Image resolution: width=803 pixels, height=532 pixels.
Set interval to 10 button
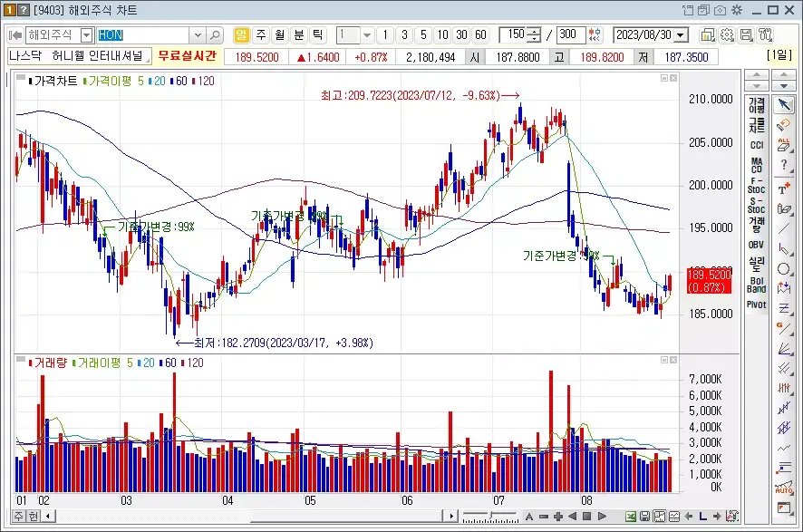[x=442, y=34]
